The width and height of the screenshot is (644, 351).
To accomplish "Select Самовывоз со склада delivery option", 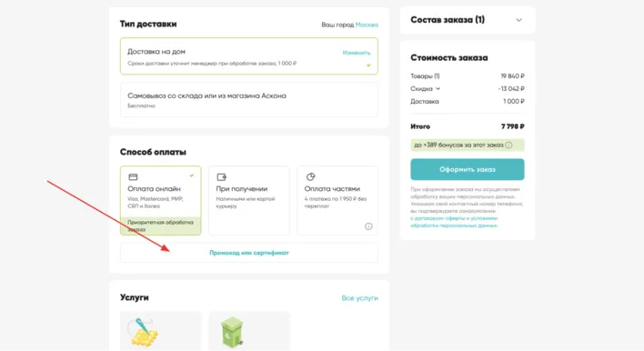I will tap(249, 100).
